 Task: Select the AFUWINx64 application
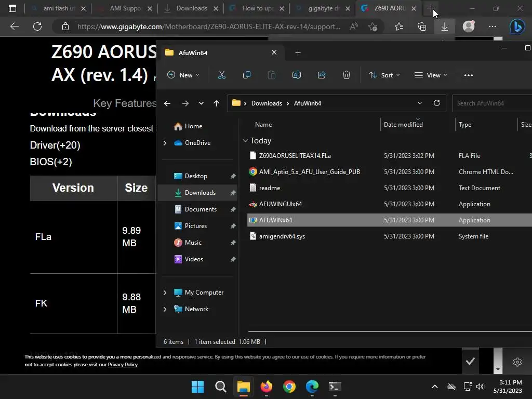[275, 220]
